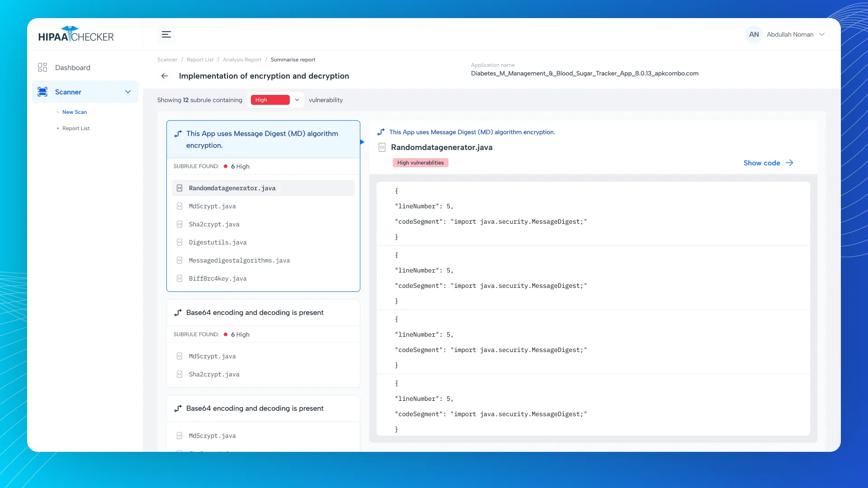Screen dimensions: 868x488
Task: Click the Dashboard grid icon
Action: (42, 67)
